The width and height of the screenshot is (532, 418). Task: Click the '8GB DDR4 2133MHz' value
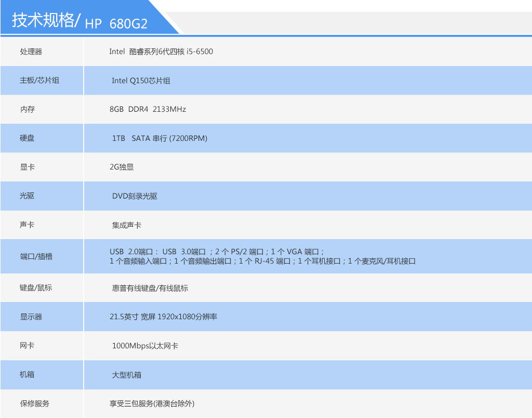[x=148, y=109]
